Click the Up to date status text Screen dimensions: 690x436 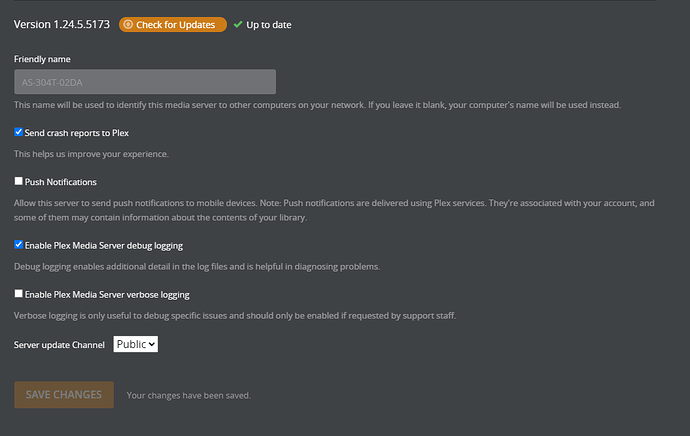(269, 24)
